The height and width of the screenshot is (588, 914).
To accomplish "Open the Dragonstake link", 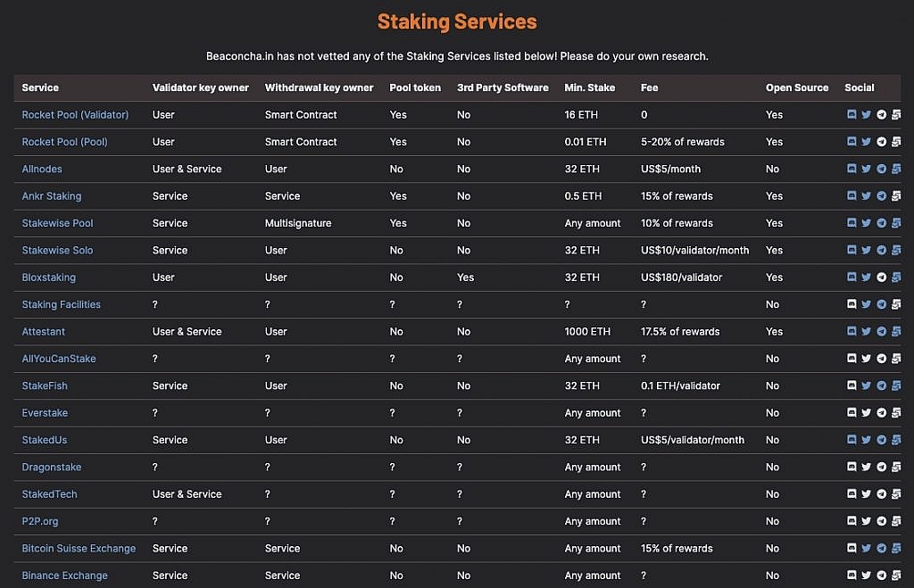I will (x=52, y=468).
